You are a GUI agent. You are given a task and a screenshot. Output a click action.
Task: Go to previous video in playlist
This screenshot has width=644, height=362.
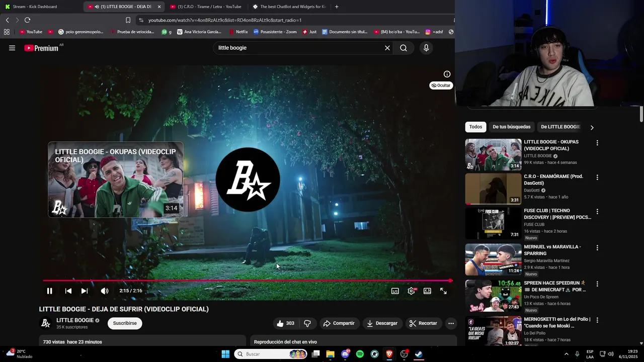tap(68, 291)
